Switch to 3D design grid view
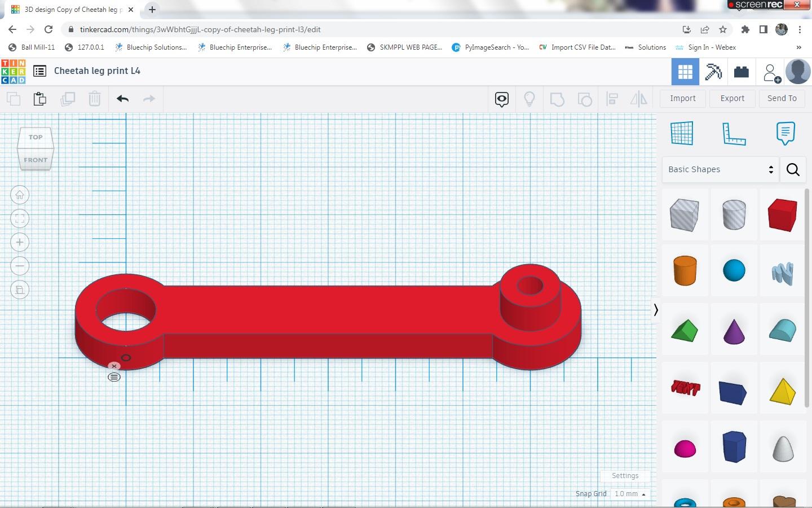812x508 pixels. (685, 72)
